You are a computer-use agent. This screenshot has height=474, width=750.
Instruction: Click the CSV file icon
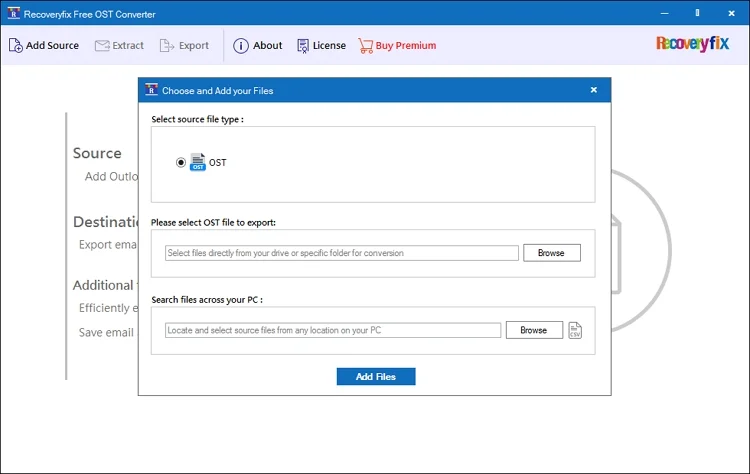(575, 330)
